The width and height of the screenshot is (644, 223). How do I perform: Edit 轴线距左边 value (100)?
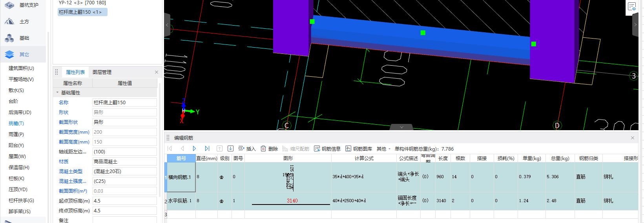click(x=125, y=151)
